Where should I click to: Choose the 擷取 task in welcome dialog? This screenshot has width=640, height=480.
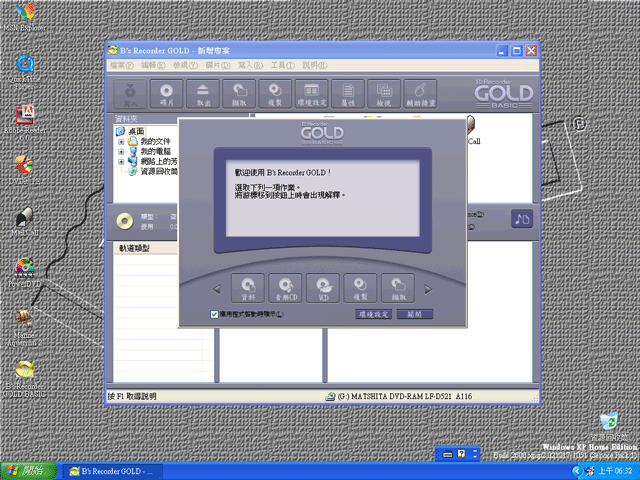click(x=398, y=288)
